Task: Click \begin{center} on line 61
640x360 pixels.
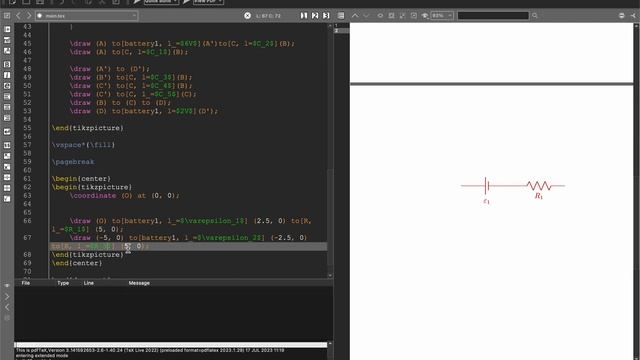Action: click(x=81, y=178)
